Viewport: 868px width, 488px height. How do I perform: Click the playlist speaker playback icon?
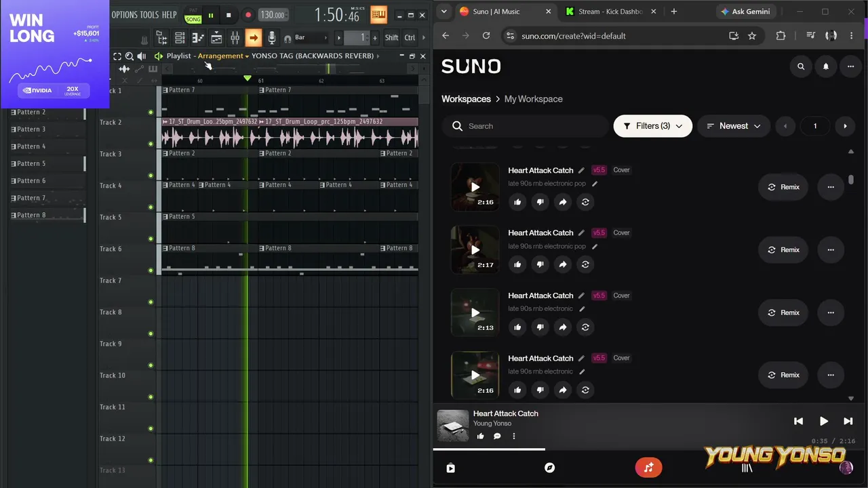tap(141, 56)
